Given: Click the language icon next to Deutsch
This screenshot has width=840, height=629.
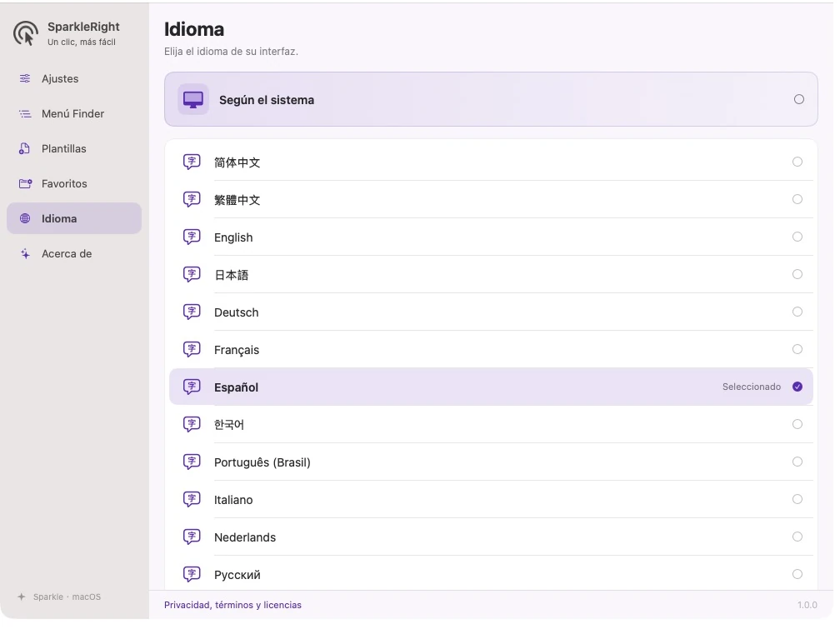Looking at the screenshot, I should click(x=192, y=312).
